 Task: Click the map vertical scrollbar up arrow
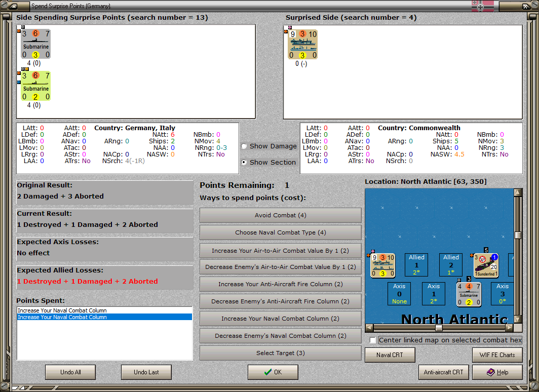(x=518, y=192)
